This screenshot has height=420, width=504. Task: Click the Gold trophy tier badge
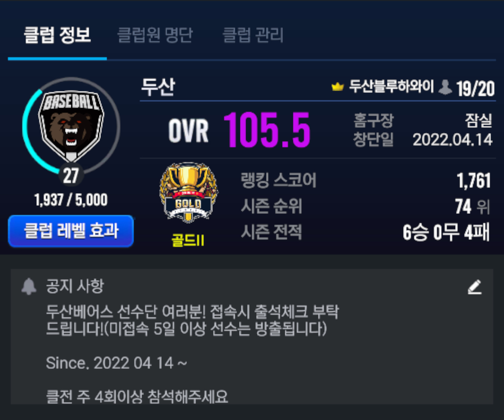click(x=189, y=192)
